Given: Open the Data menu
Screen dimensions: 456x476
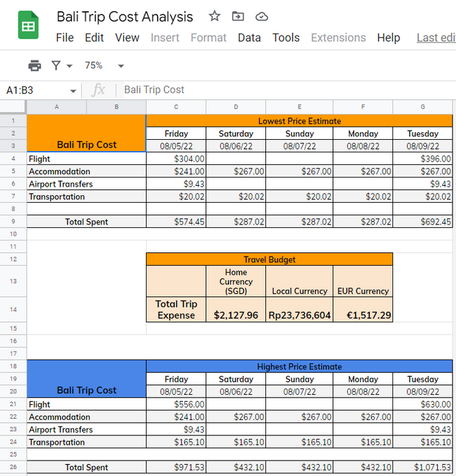Looking at the screenshot, I should point(249,38).
